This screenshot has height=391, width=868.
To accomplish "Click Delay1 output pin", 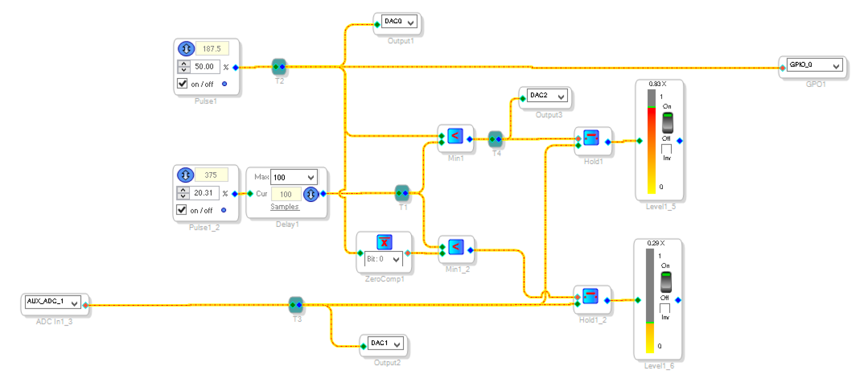I will click(x=323, y=194).
